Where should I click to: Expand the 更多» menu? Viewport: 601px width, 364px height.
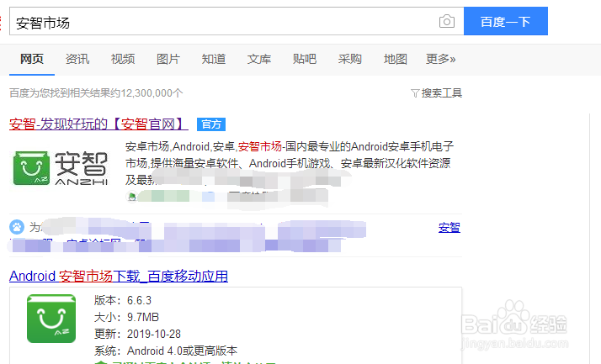click(441, 59)
